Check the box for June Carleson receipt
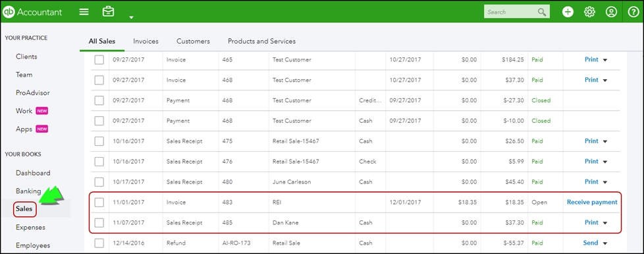Viewport: 644px width, 254px height. click(x=99, y=182)
